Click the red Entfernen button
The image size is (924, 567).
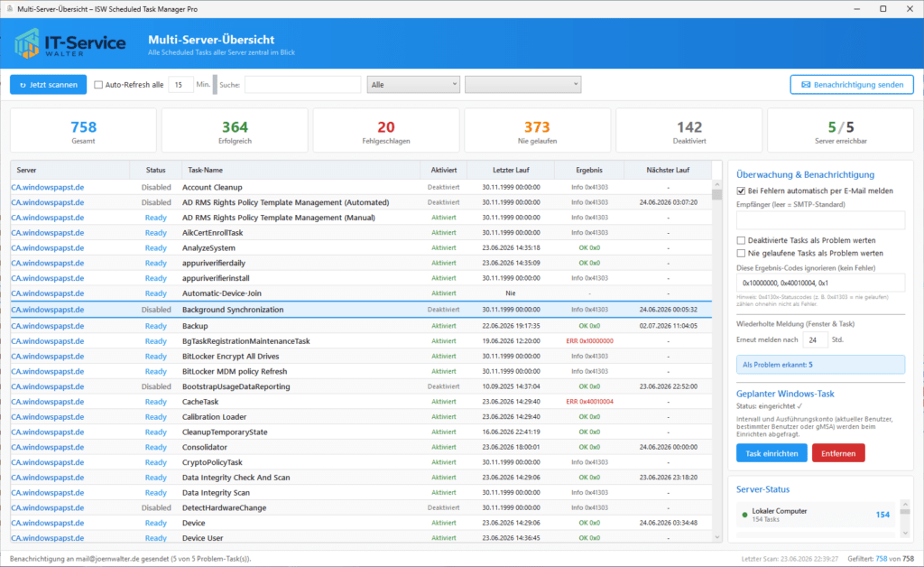[x=838, y=453]
